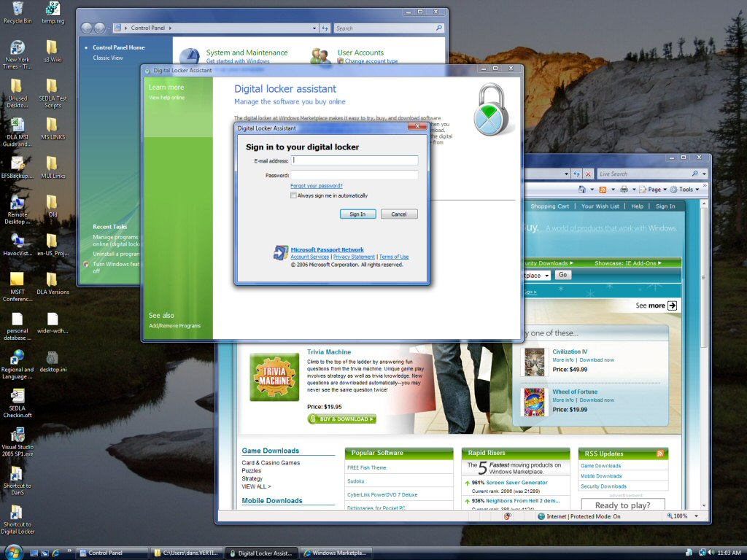Viewport: 747px width, 560px height.
Task: Open the Game Downloads heading link
Action: coord(270,451)
